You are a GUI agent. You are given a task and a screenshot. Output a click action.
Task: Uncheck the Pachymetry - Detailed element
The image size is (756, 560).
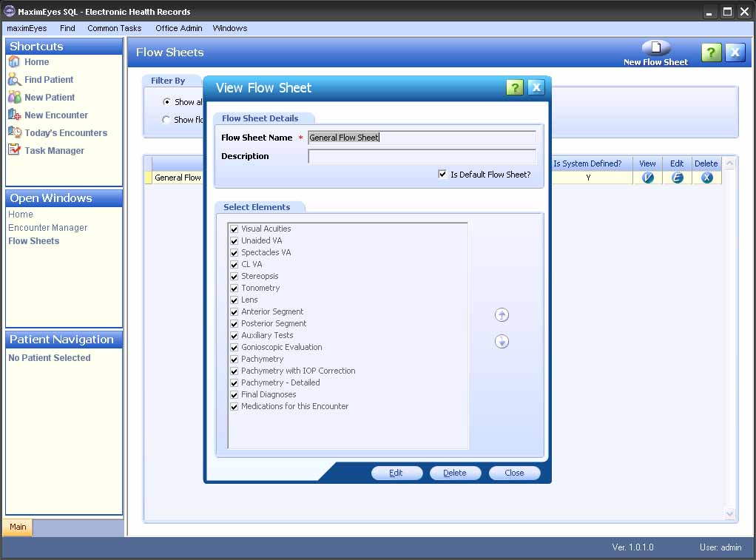(234, 383)
